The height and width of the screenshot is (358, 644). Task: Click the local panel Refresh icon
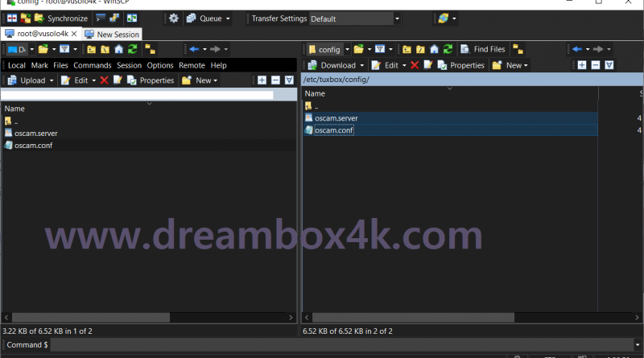(x=132, y=49)
